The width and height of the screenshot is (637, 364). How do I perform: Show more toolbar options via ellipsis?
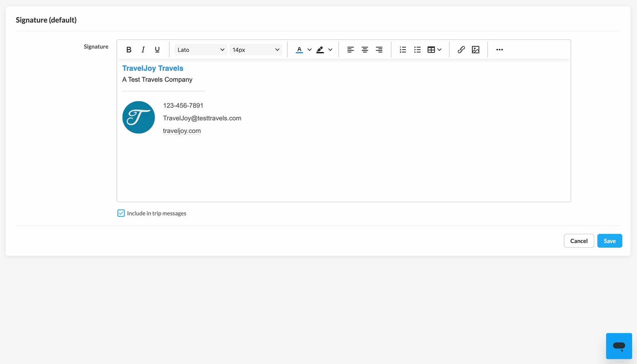pyautogui.click(x=499, y=50)
